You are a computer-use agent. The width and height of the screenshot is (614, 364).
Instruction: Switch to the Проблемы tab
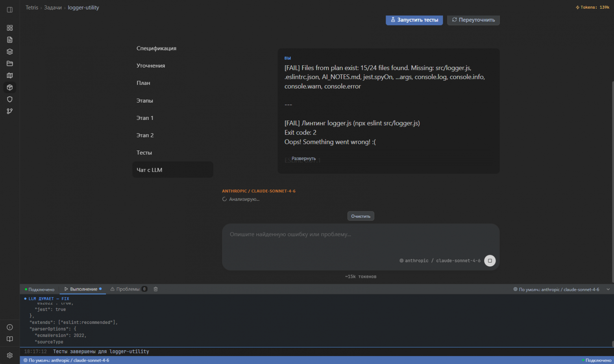pyautogui.click(x=128, y=289)
